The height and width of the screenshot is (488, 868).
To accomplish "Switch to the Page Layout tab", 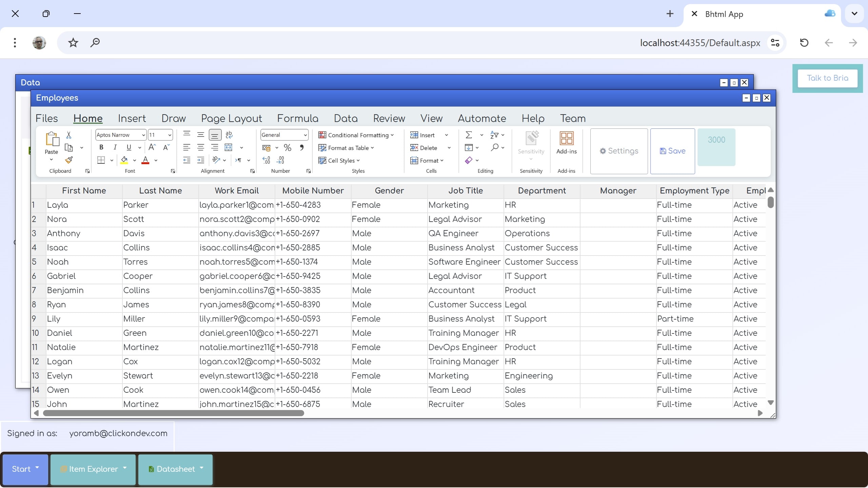I will 231,118.
